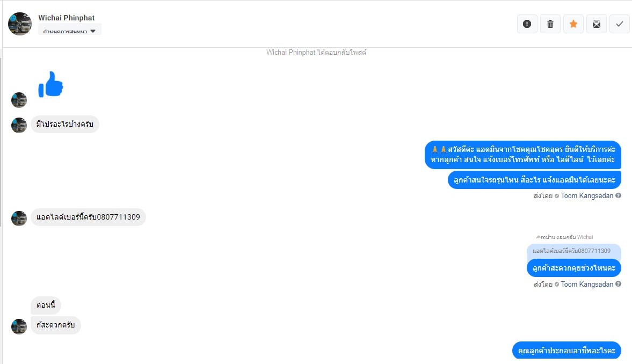Click the help icon beside first Toom Kangsadan

click(x=618, y=195)
